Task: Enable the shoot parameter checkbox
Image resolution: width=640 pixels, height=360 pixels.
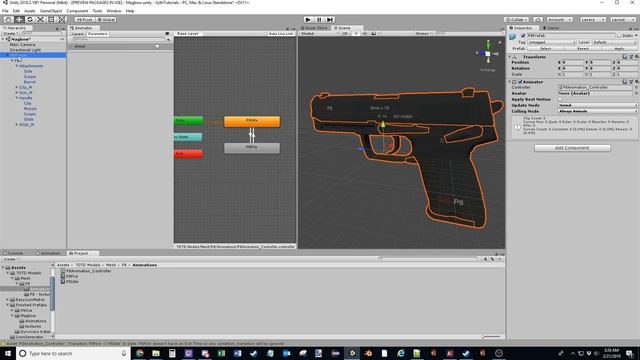Action: point(157,46)
